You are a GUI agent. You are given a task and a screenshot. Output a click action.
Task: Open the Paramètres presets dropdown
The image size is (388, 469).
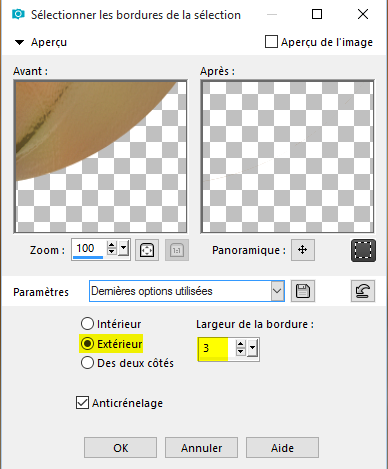[277, 291]
